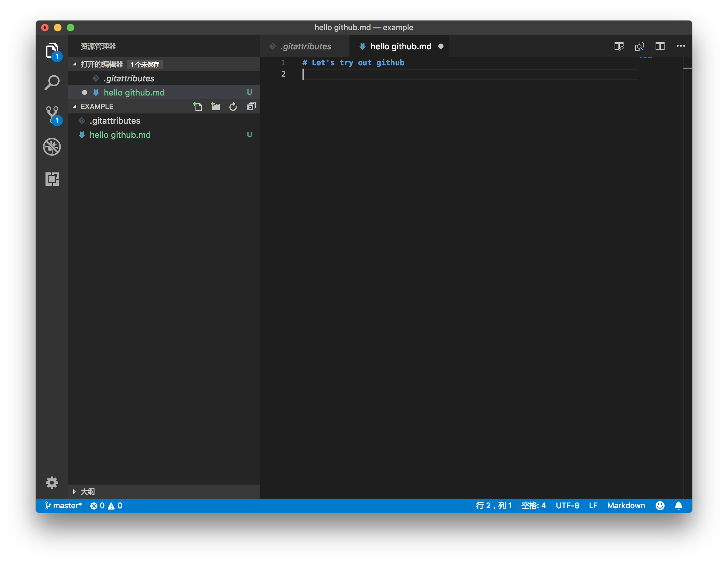Open the Debug view icon
This screenshot has width=728, height=564.
(x=52, y=147)
